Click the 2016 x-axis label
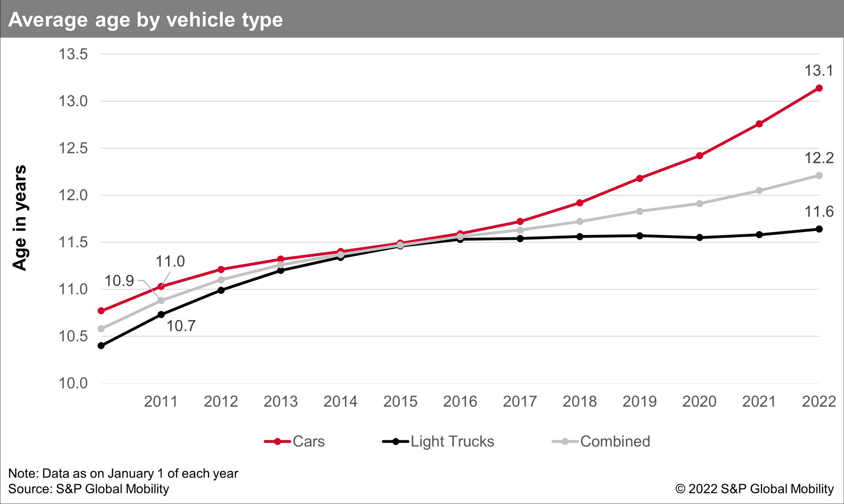 click(460, 401)
